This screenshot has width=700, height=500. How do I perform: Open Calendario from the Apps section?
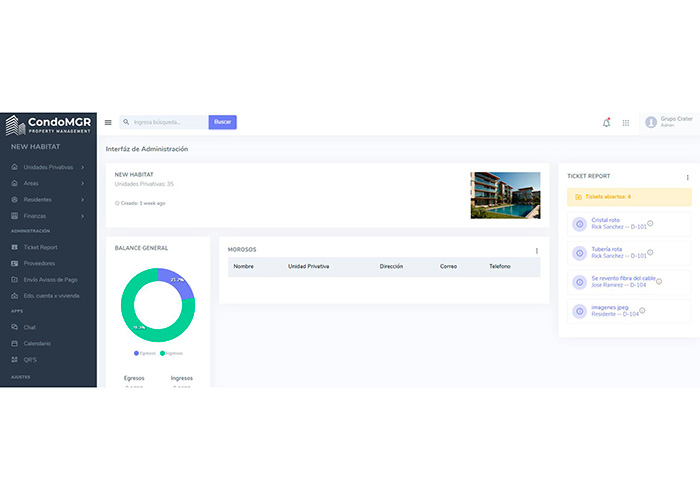pyautogui.click(x=37, y=343)
